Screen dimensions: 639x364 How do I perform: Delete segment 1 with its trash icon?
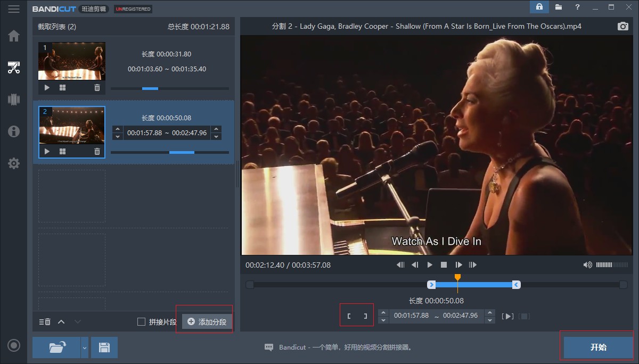(x=97, y=88)
